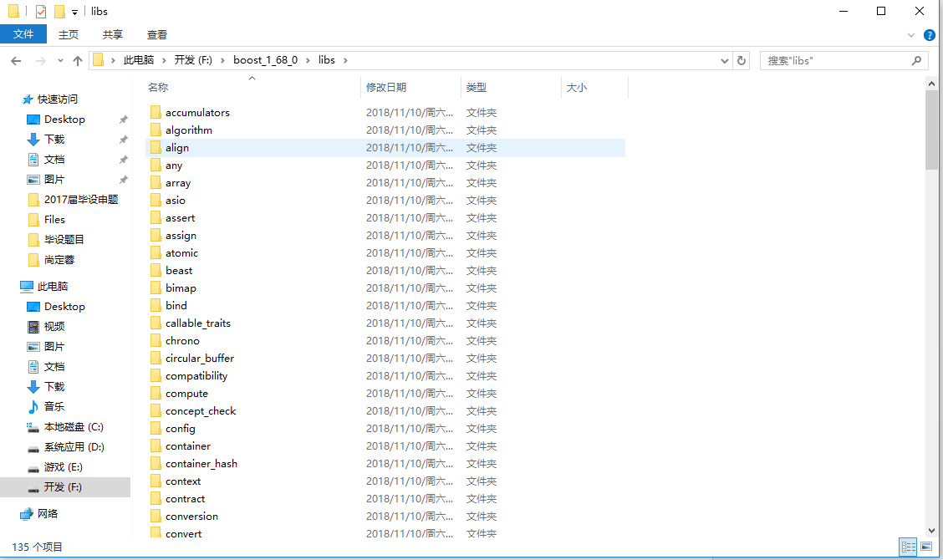
Task: Click the address bar dropdown chevron
Action: (x=724, y=59)
